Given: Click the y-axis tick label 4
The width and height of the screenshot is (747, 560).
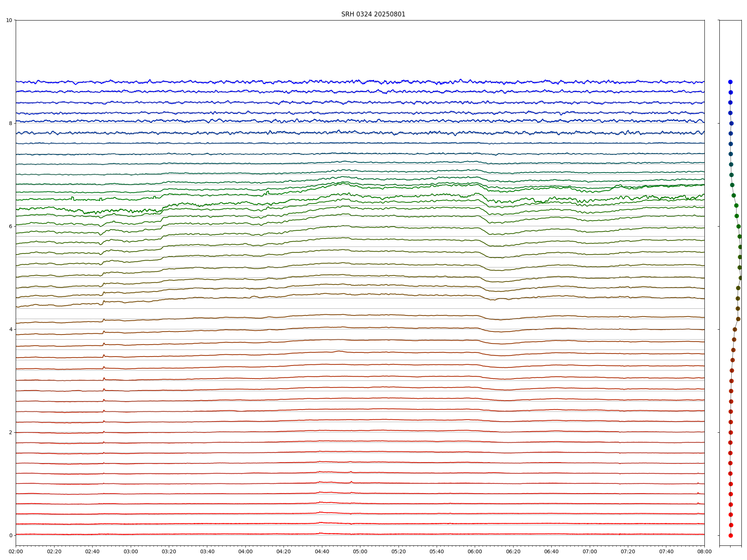Looking at the screenshot, I should point(11,329).
